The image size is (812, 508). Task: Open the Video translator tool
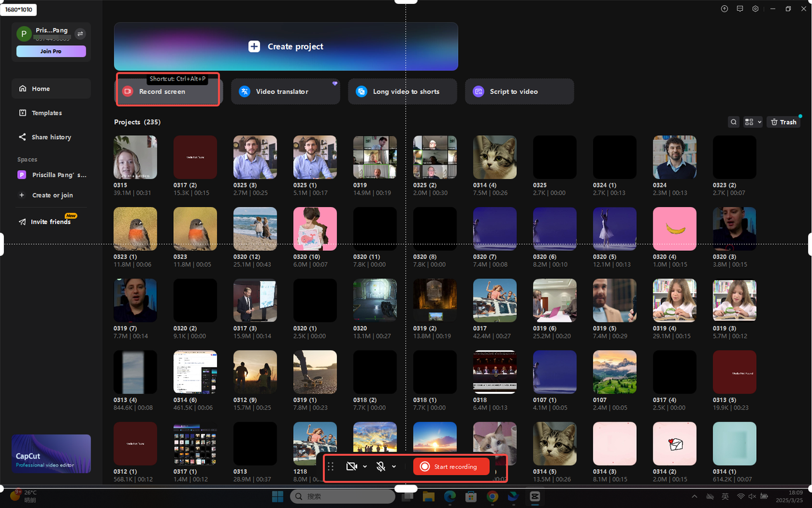pos(285,91)
